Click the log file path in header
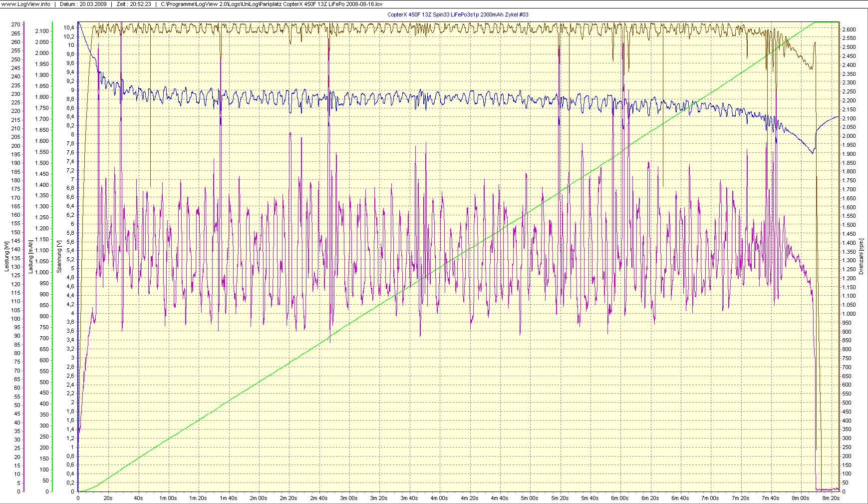The width and height of the screenshot is (868, 504). click(x=272, y=4)
